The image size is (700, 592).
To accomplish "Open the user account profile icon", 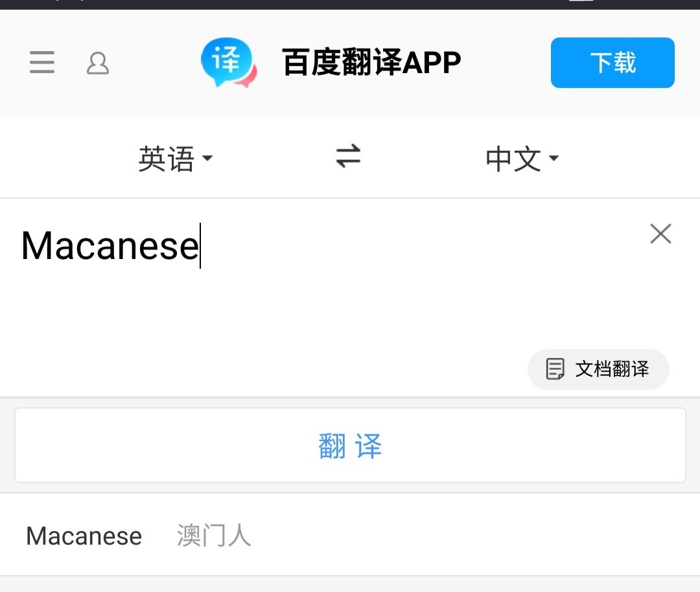I will [x=97, y=63].
